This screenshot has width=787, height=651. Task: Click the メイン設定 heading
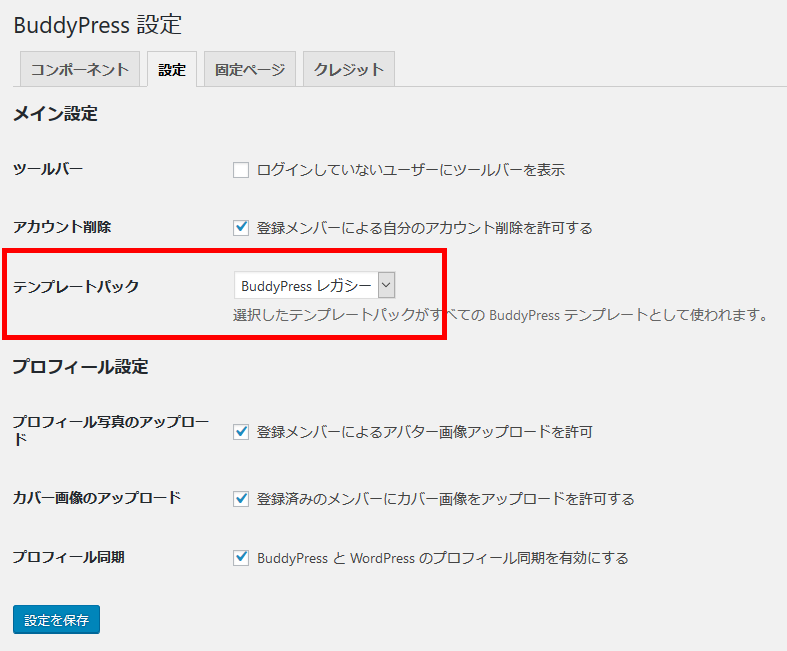pyautogui.click(x=55, y=114)
